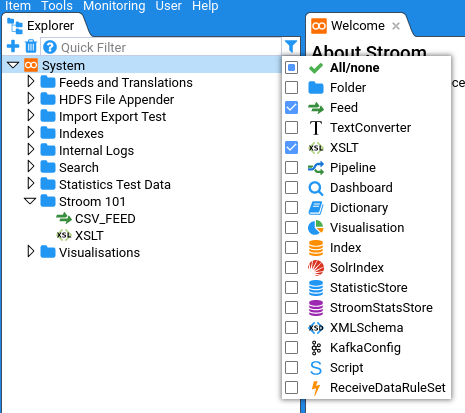465x413 pixels.
Task: Click the Pipeline icon in filter list
Action: [x=316, y=168]
